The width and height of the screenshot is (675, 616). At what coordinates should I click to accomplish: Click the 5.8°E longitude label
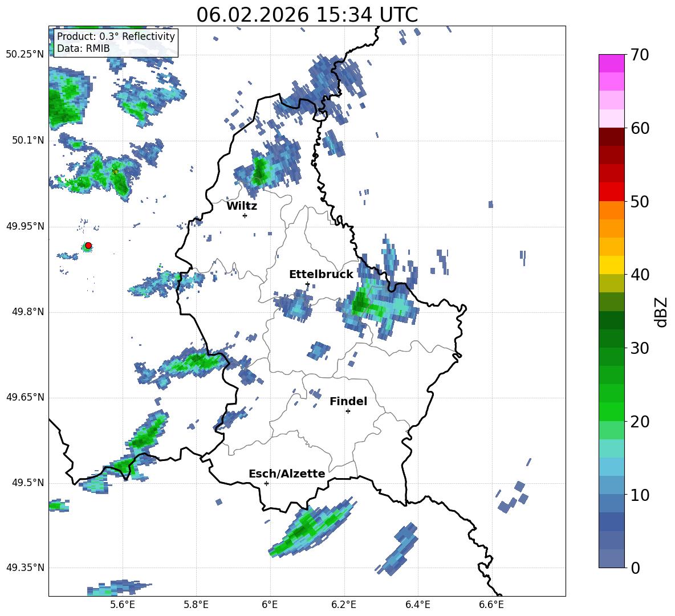point(196,605)
